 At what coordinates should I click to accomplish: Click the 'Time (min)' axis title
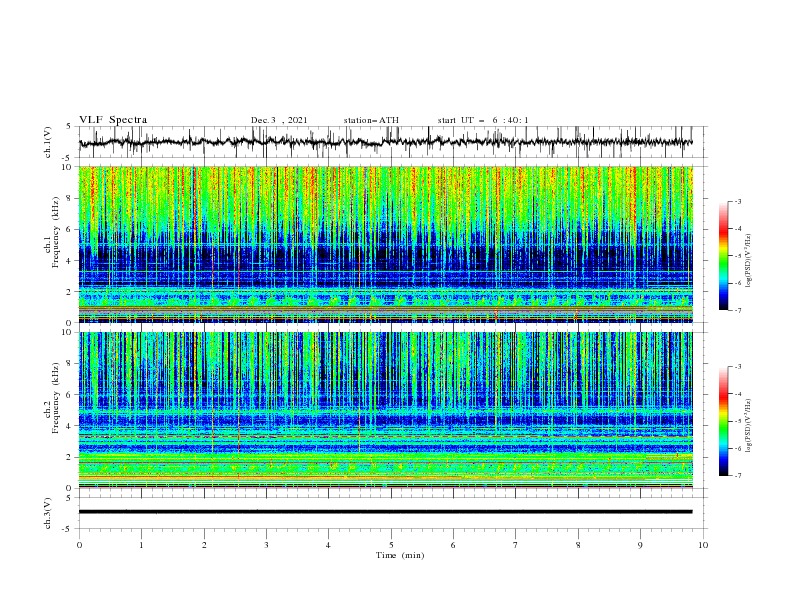pos(400,555)
